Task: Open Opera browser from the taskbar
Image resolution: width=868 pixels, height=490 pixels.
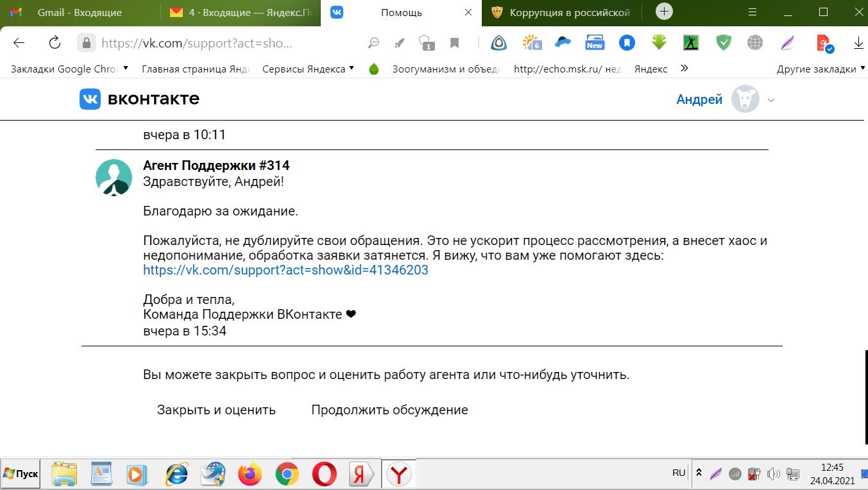Action: [x=324, y=475]
